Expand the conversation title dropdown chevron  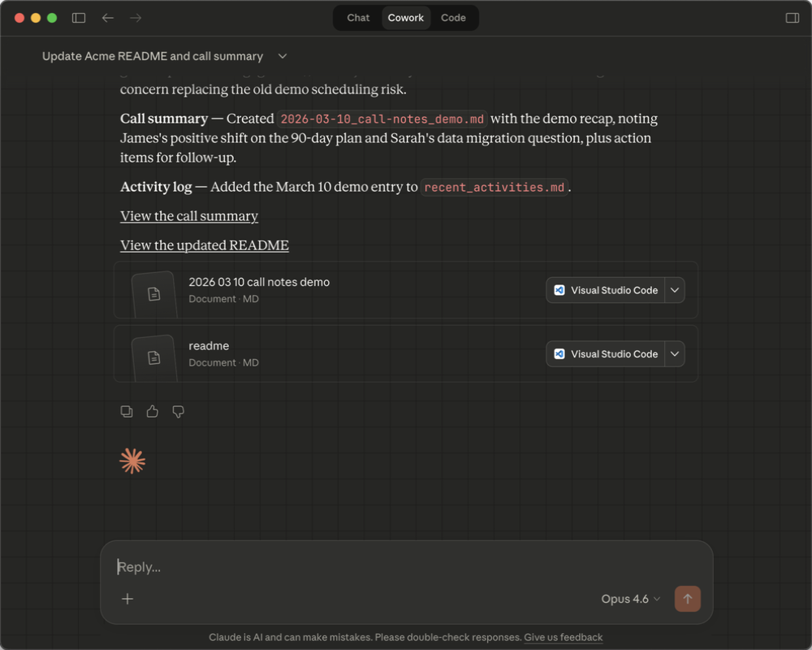pos(283,56)
